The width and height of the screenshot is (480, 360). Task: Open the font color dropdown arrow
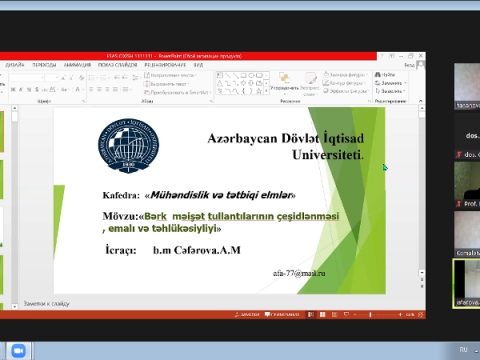click(83, 89)
